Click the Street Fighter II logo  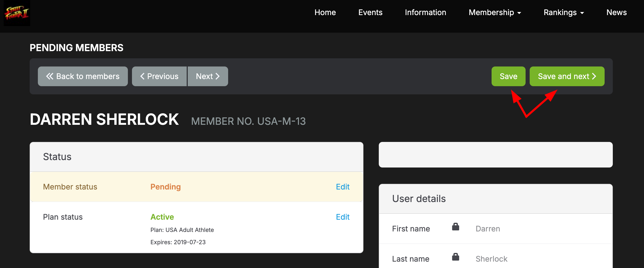[17, 13]
